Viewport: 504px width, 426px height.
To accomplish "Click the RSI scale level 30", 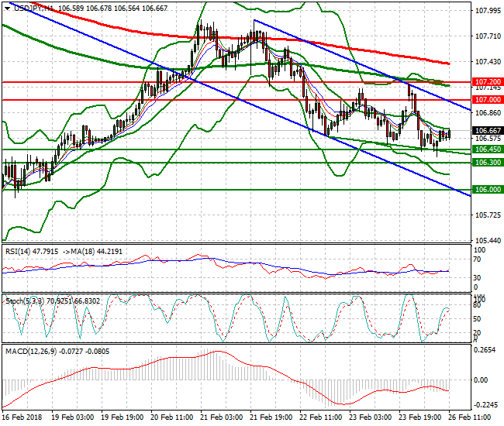I will (x=478, y=277).
